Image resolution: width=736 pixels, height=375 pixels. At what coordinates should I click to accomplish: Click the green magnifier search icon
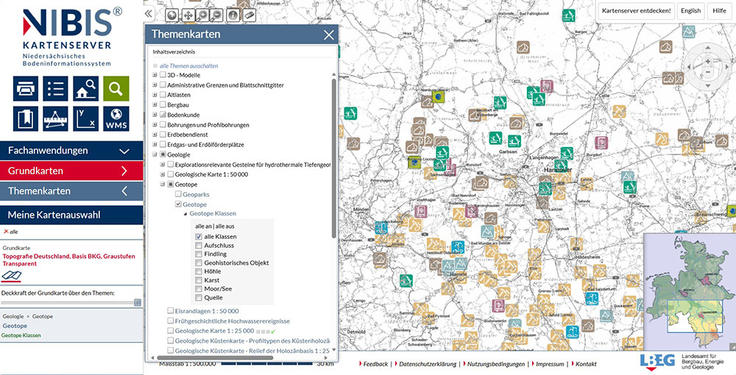(116, 88)
